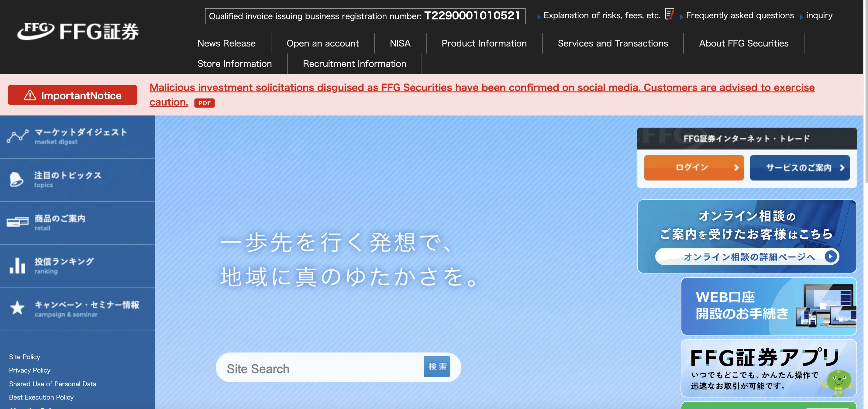This screenshot has height=409, width=868.
Task: Open キャンペーン・セミナー情報 sidebar item
Action: click(x=77, y=309)
